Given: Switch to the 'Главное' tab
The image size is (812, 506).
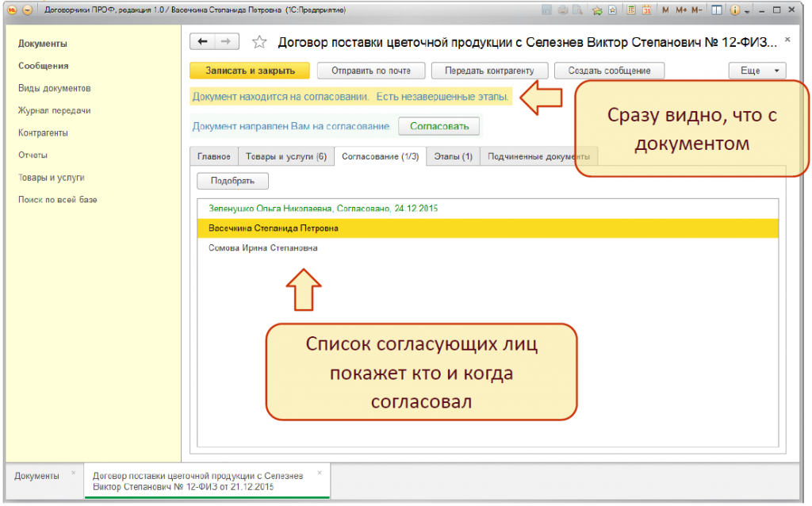Looking at the screenshot, I should pyautogui.click(x=213, y=156).
